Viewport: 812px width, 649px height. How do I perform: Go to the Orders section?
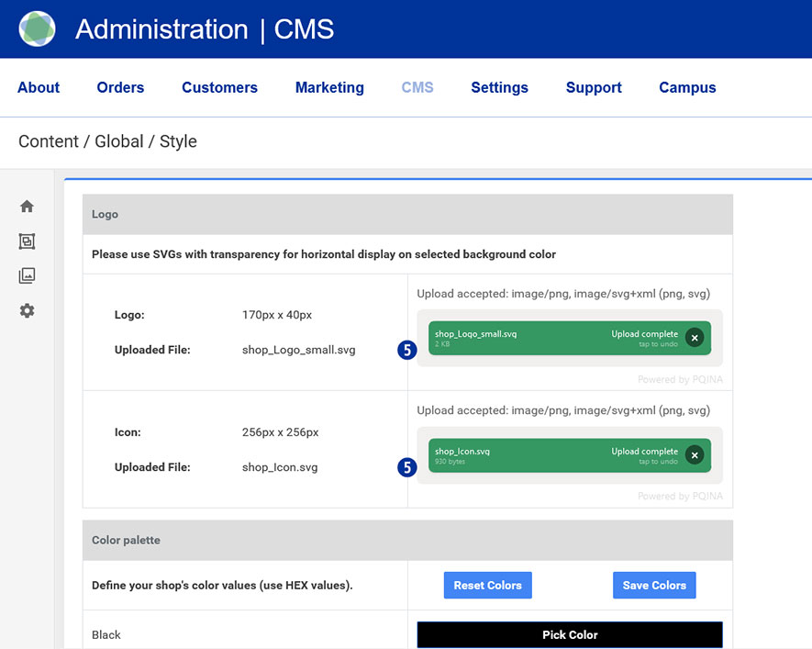120,88
